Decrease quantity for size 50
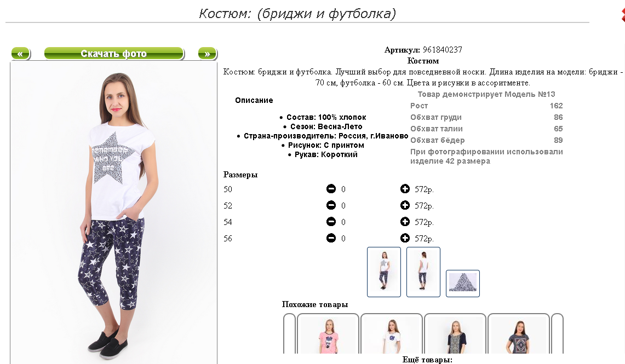The width and height of the screenshot is (625, 364). (331, 189)
